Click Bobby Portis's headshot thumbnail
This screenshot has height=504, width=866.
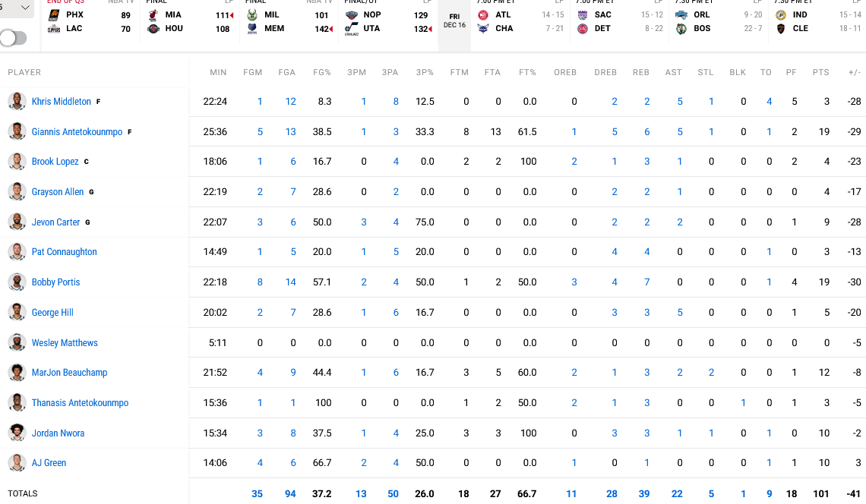(17, 282)
